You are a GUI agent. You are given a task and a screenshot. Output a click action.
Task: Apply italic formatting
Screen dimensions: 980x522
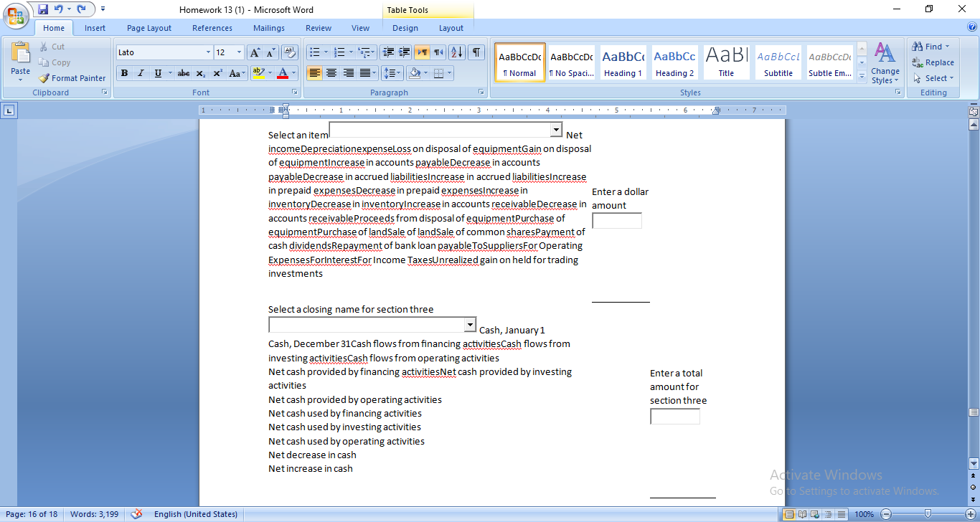[140, 73]
